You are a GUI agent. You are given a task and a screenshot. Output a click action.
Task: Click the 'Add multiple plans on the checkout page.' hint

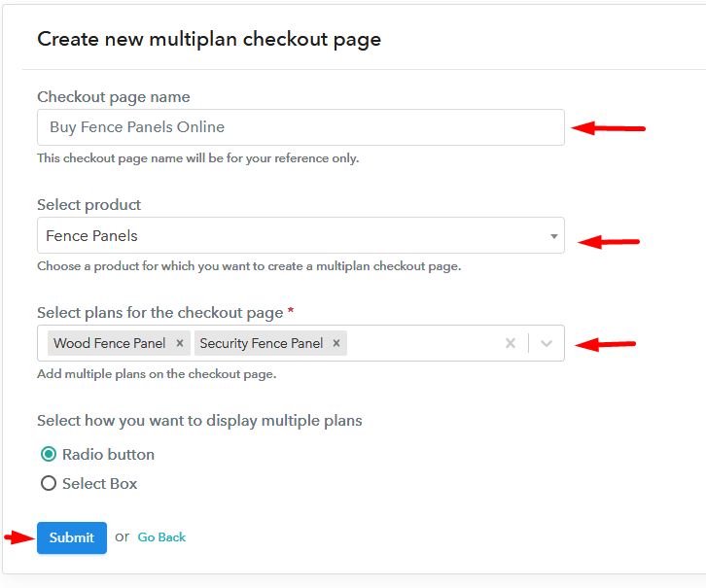(x=157, y=374)
